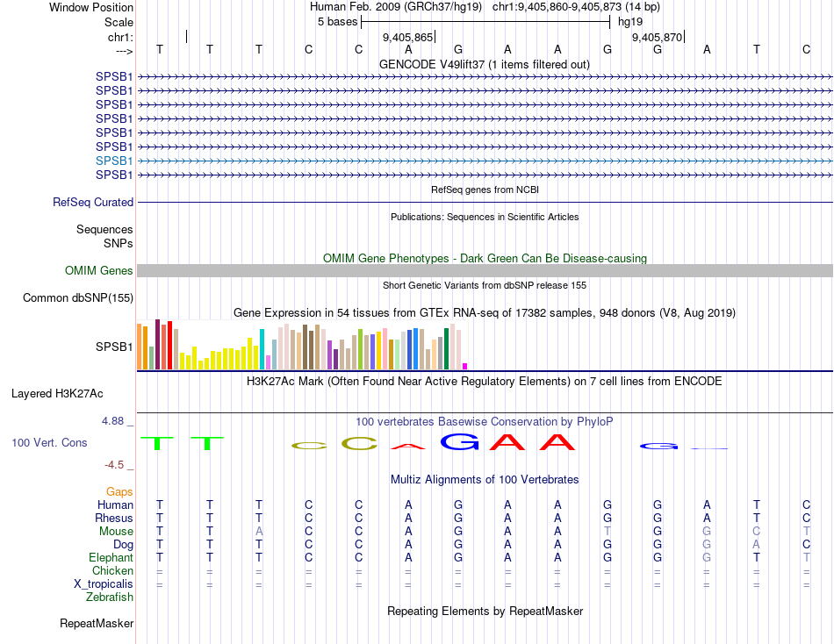Select the Rhesus species row label

click(x=114, y=518)
